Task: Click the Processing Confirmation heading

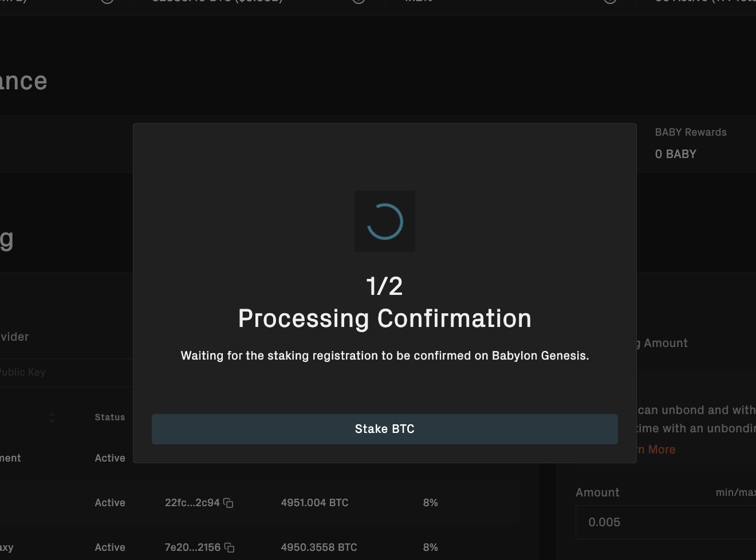Action: coord(385,318)
